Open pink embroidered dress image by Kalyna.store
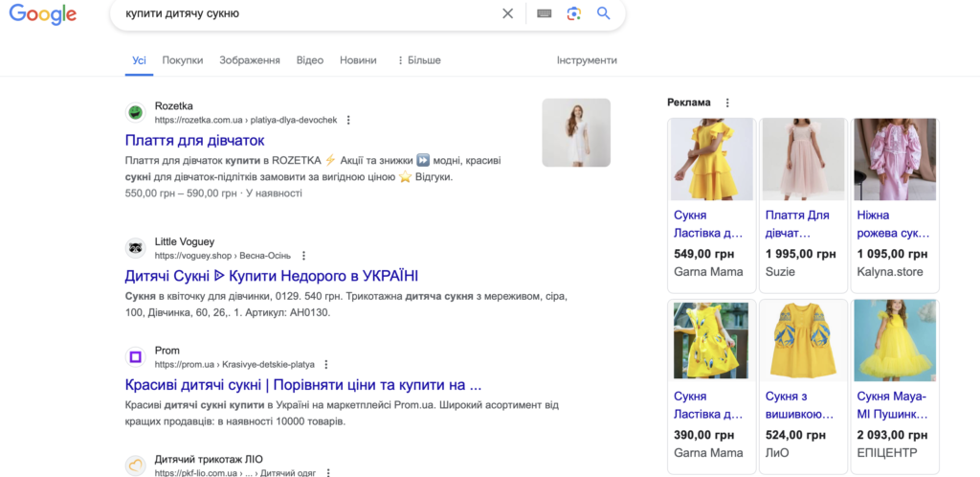Screen dimensions: 980x477 [x=895, y=159]
